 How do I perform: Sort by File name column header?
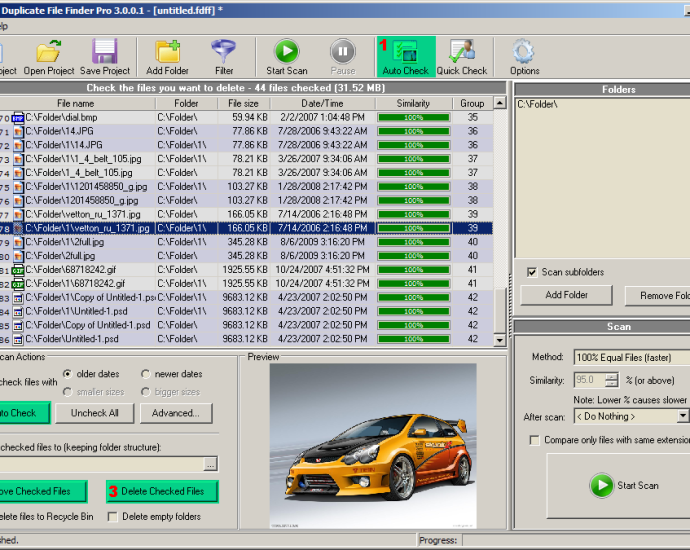[x=76, y=103]
